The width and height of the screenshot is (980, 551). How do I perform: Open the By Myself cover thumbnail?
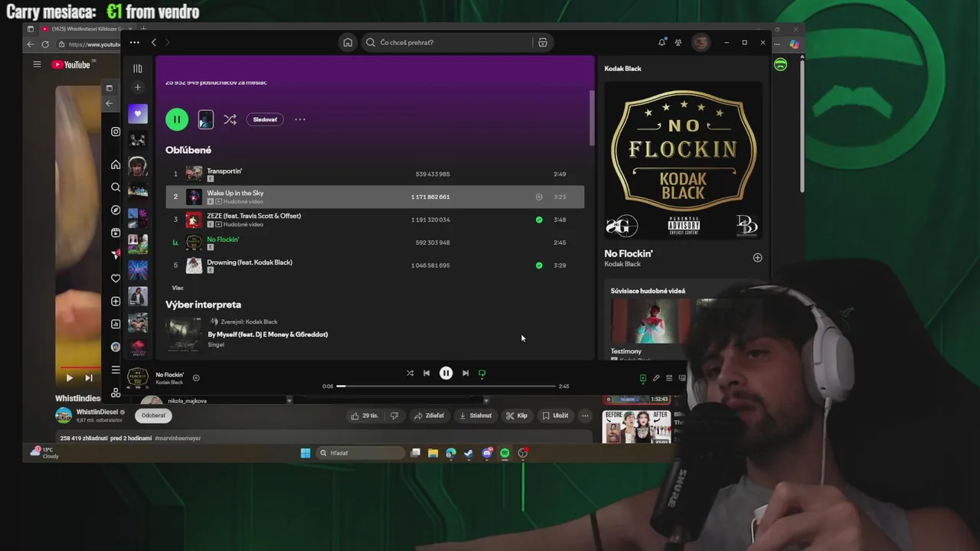[x=184, y=334]
